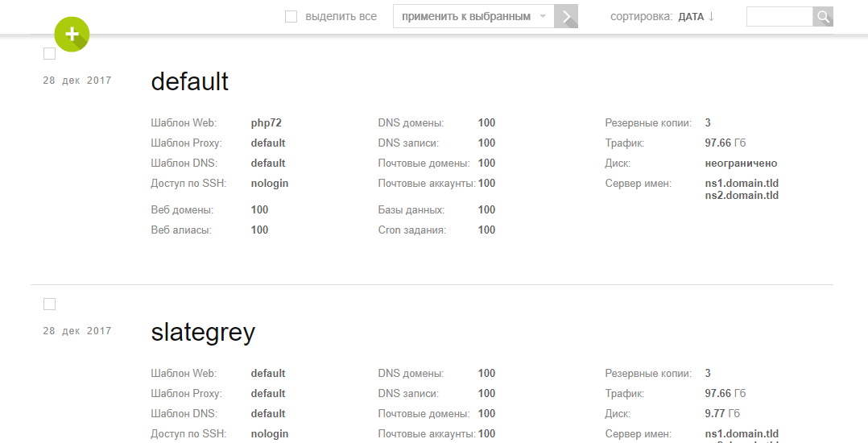868x443 pixels.
Task: Open the "применить к выбранным" dropdown
Action: click(473, 17)
